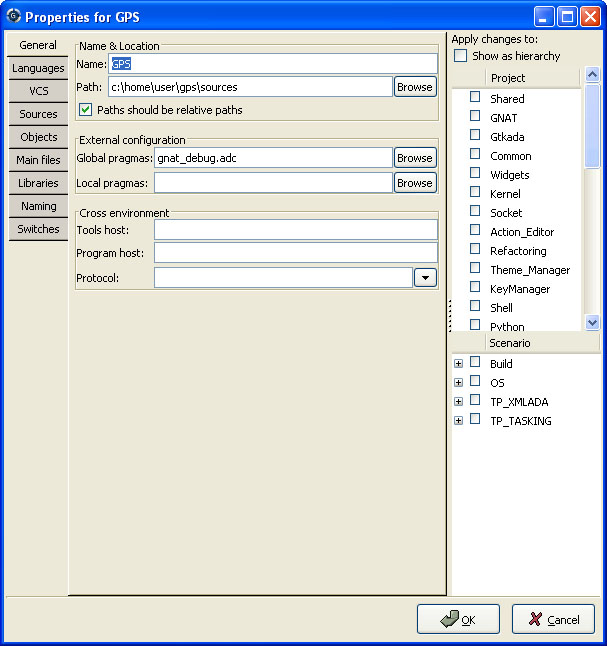Viewport: 607px width, 646px height.
Task: Click the Global pragmas field
Action: pyautogui.click(x=273, y=158)
